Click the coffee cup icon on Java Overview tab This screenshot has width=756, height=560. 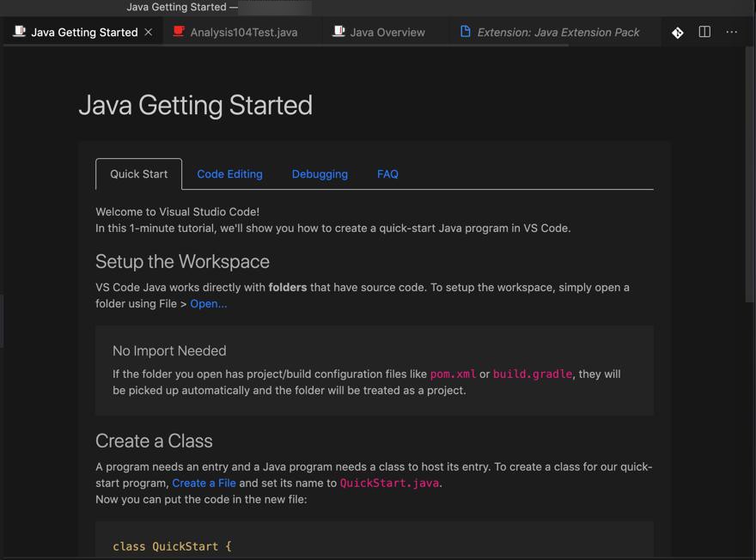point(339,32)
